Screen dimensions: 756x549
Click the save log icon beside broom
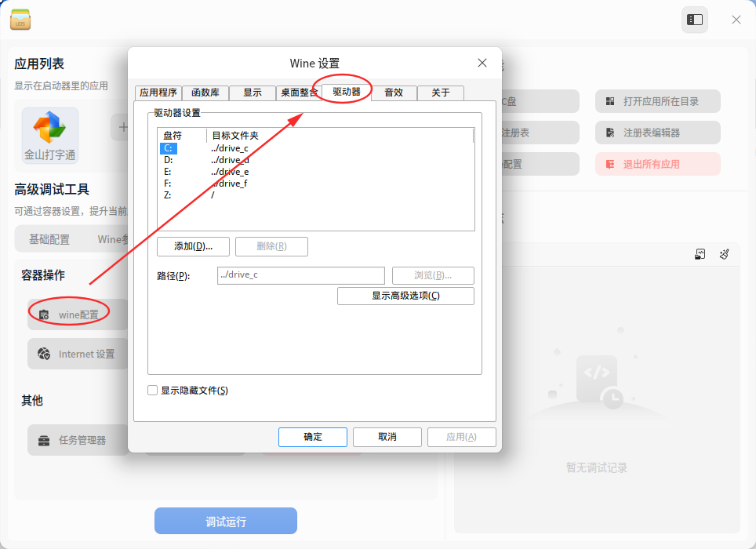coord(700,254)
